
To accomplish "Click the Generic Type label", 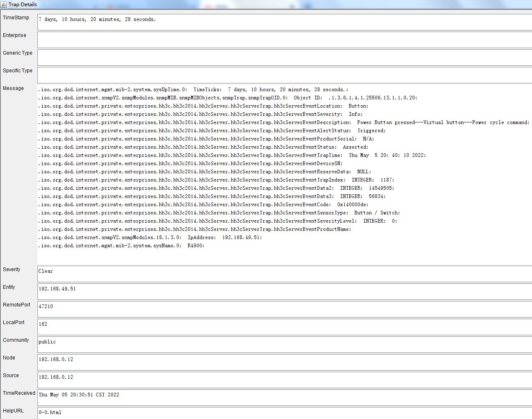I will point(18,53).
